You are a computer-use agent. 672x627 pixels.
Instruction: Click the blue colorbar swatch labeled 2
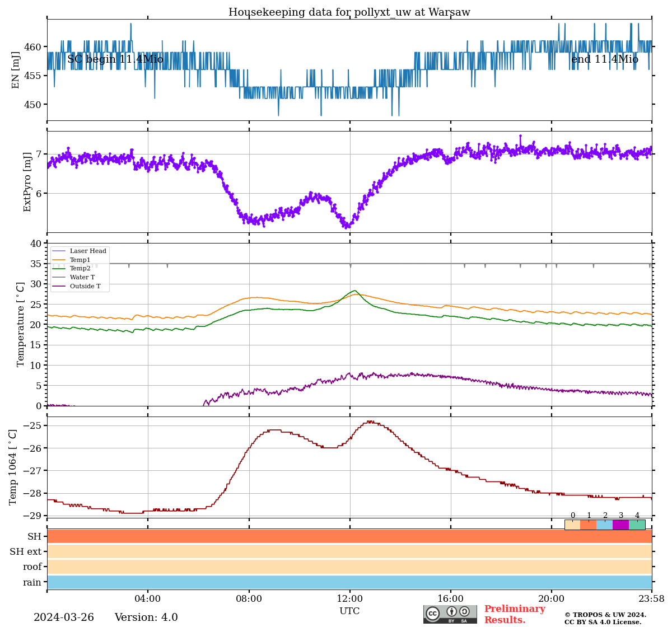click(605, 525)
